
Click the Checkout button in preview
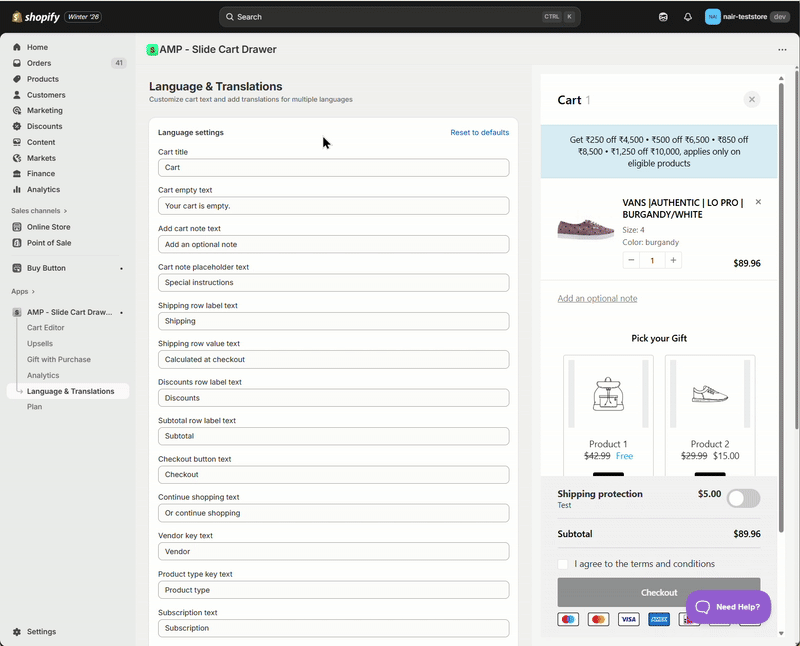point(659,592)
